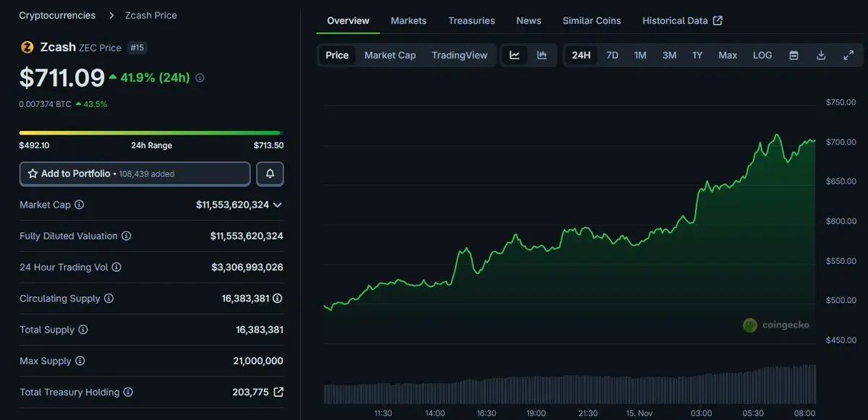Screen dimensions: 868x420
Task: Select the Market Cap chart toggle
Action: (x=390, y=55)
